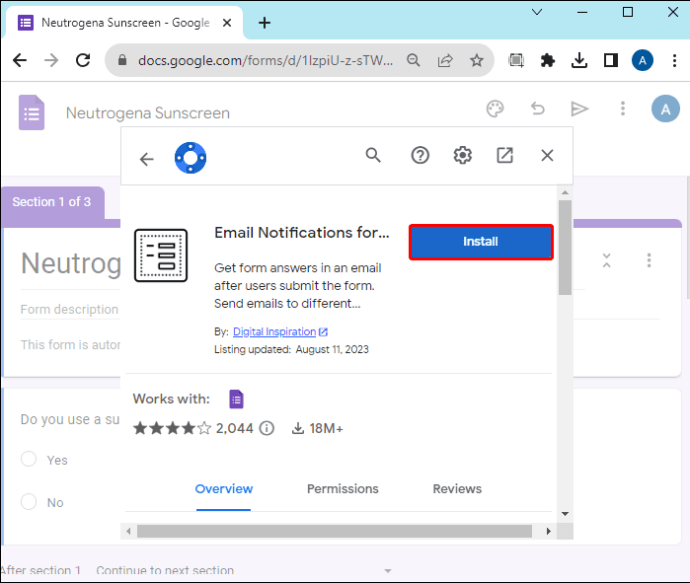690x583 pixels.
Task: Bookmark the page with the star icon
Action: pyautogui.click(x=477, y=60)
